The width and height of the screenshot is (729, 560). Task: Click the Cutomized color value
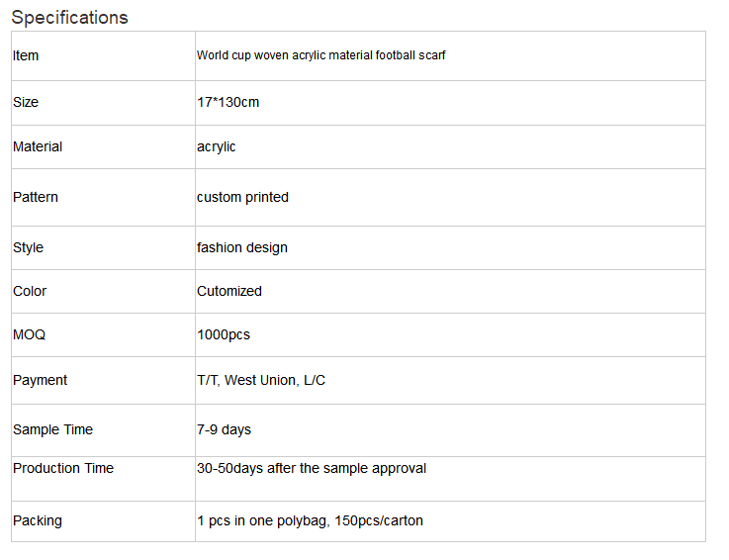(x=229, y=291)
